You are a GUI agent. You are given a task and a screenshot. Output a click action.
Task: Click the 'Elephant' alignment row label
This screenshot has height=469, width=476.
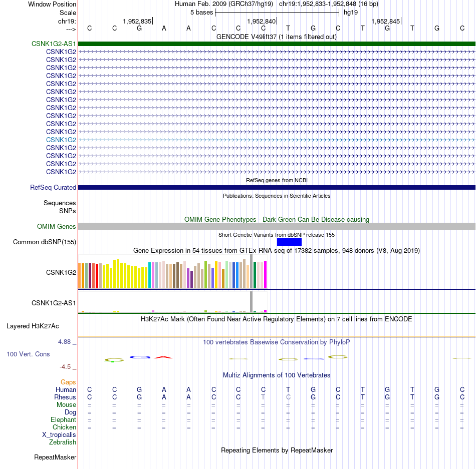coord(63,419)
